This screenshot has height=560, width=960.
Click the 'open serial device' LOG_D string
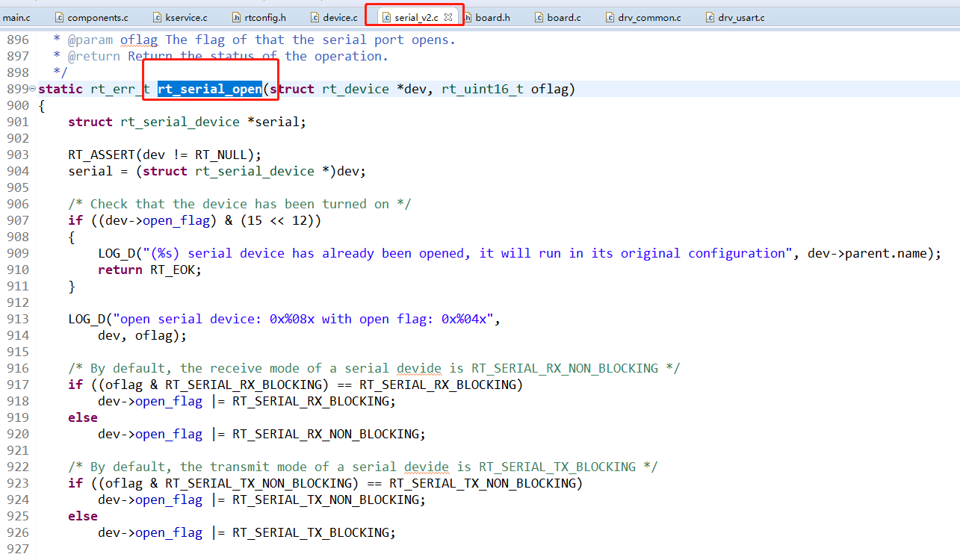(303, 319)
